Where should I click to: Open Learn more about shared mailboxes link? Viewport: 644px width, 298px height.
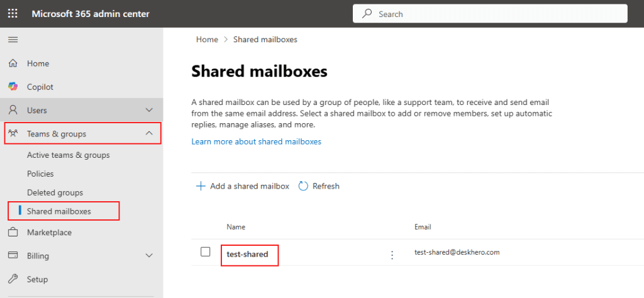click(256, 141)
